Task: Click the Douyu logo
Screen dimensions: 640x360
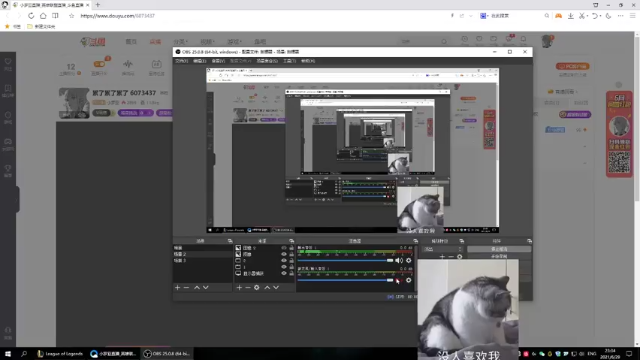Action: point(93,42)
